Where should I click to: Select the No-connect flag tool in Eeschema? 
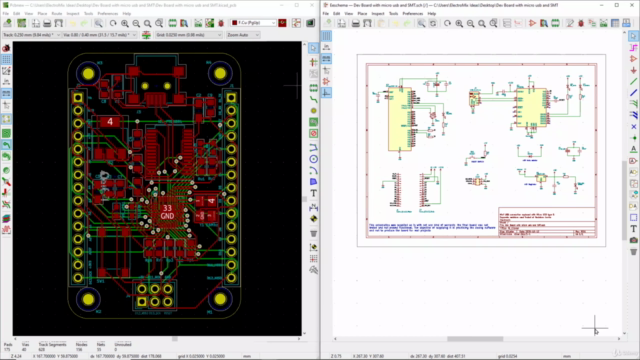pyautogui.click(x=633, y=127)
